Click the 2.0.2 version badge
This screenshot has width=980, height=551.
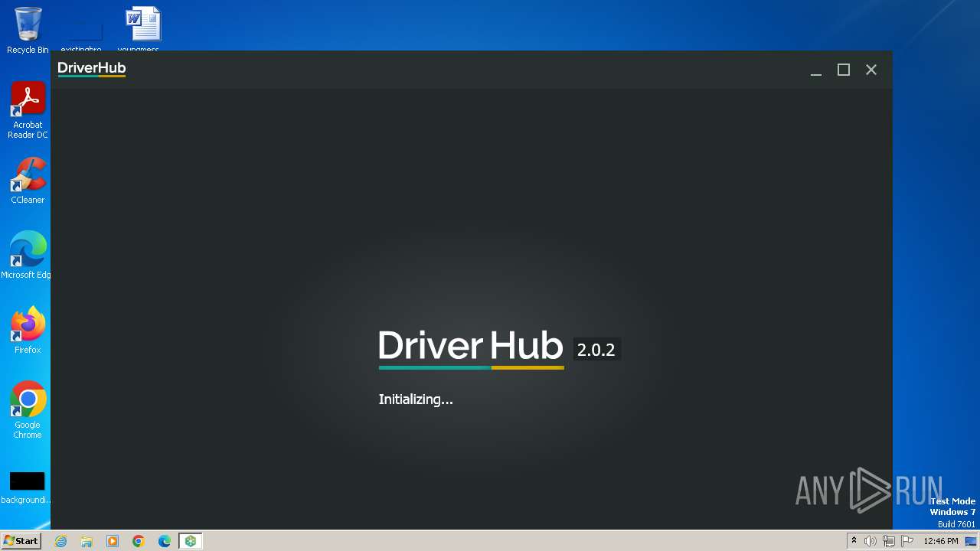596,350
